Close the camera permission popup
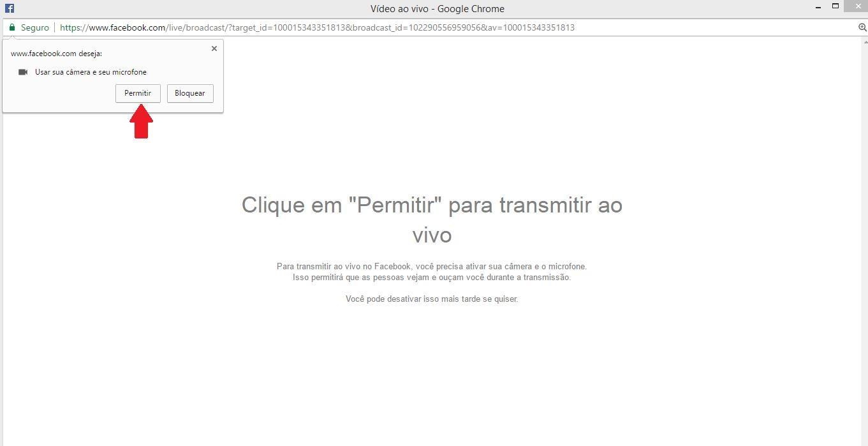 tap(214, 48)
